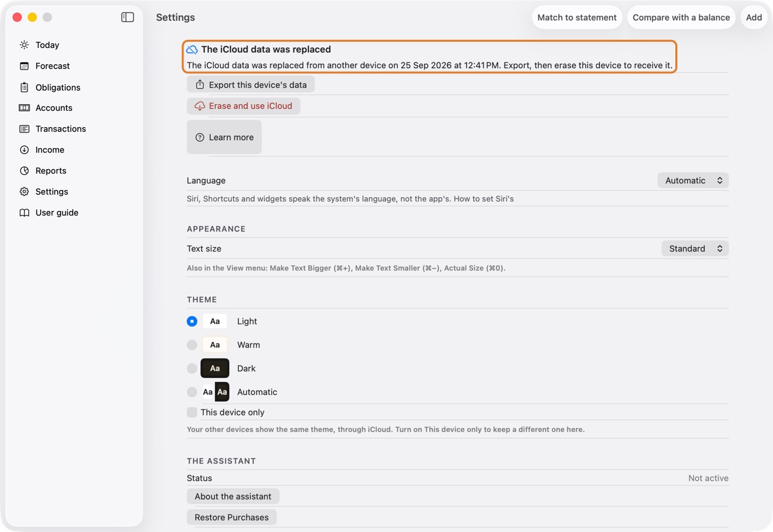
Task: Click the sidebar toggle icon
Action: click(x=127, y=17)
